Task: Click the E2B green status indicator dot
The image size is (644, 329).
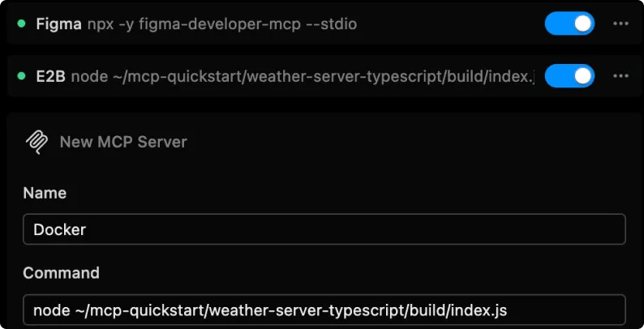Action: [x=21, y=77]
